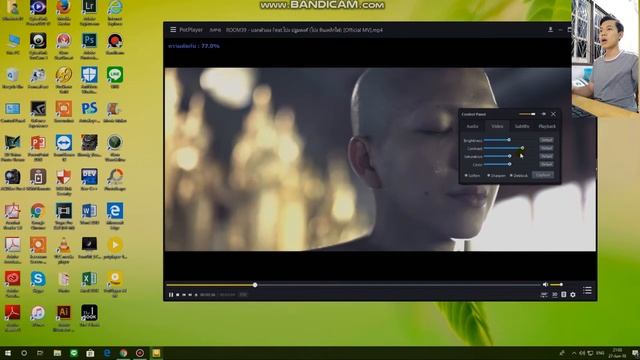Image resolution: width=640 pixels, height=360 pixels.
Task: Open the Skype desktop icon
Action: point(38,282)
